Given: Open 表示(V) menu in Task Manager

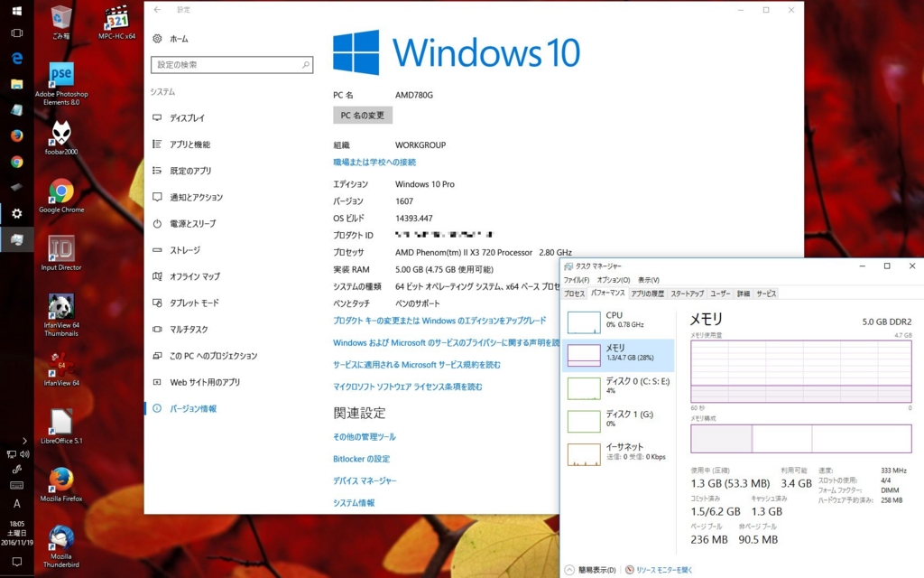Looking at the screenshot, I should (x=648, y=280).
